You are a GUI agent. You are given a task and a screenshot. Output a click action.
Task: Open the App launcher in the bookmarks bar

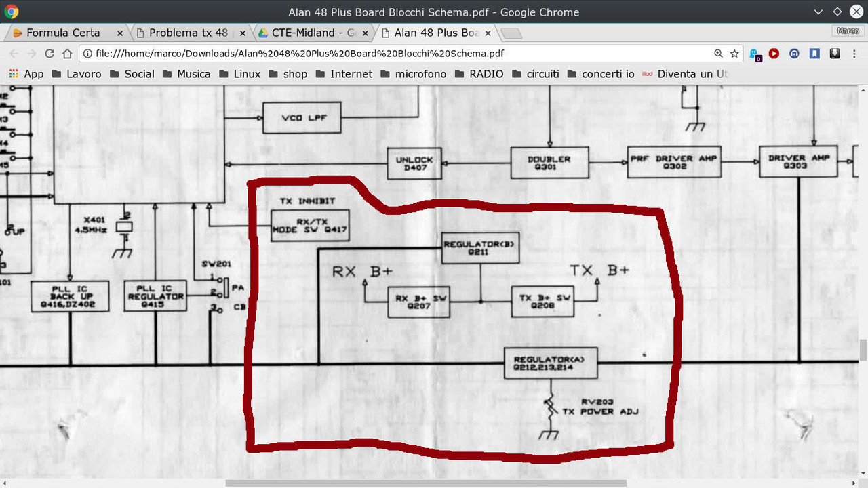(26, 74)
